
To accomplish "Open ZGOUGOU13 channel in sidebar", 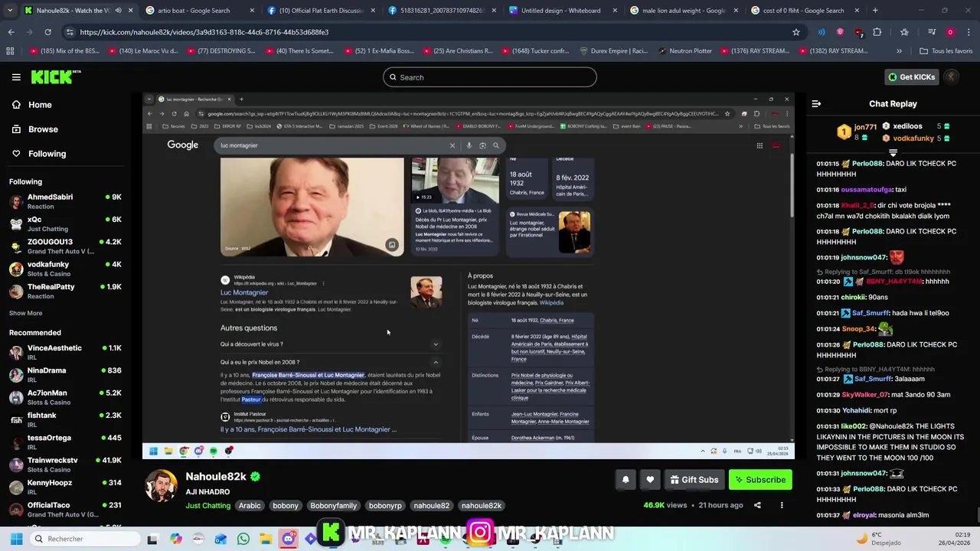I will (x=65, y=246).
